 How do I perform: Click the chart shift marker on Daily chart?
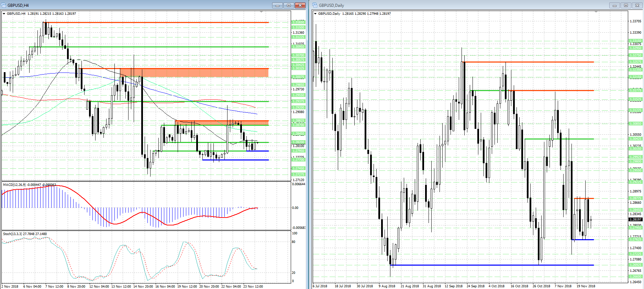tap(596, 12)
